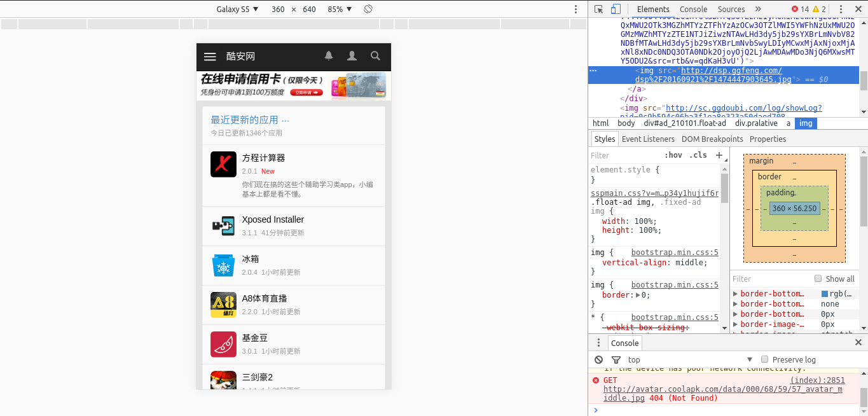
Task: Toggle the :hov element state button
Action: click(x=673, y=155)
